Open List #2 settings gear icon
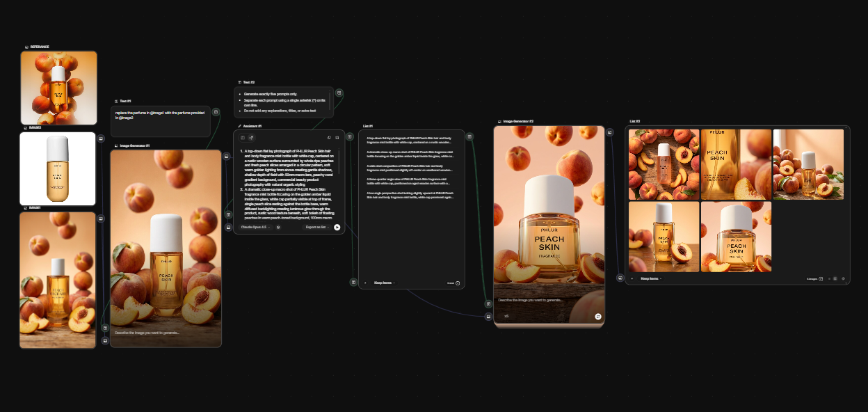This screenshot has height=412, width=868. coord(844,278)
